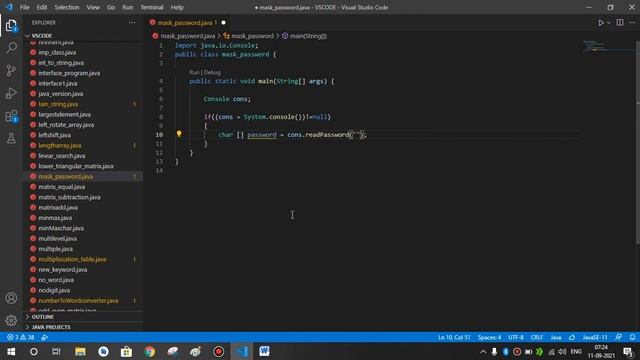Open the Explorer view in activity bar

11,26
